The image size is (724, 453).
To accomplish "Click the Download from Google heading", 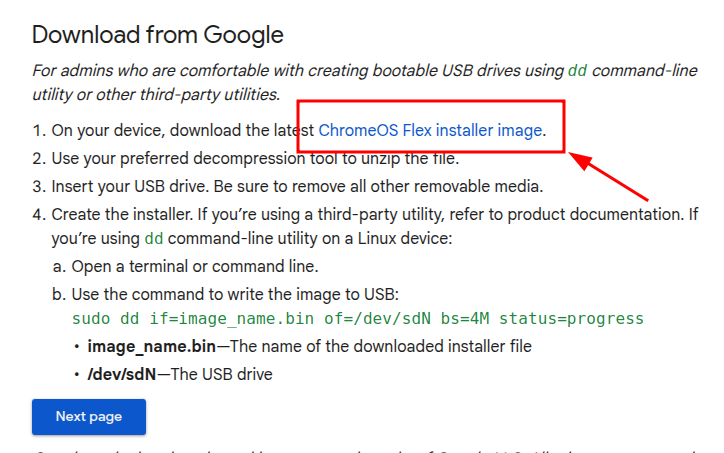I will tap(158, 35).
